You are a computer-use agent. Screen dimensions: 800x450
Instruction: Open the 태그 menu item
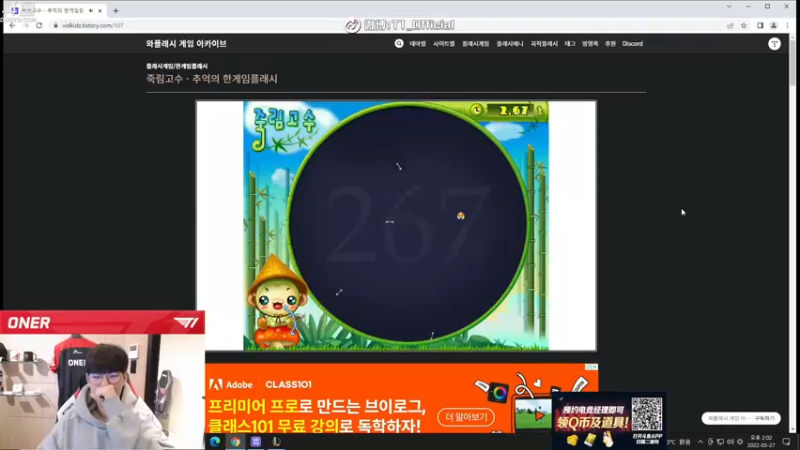point(570,44)
